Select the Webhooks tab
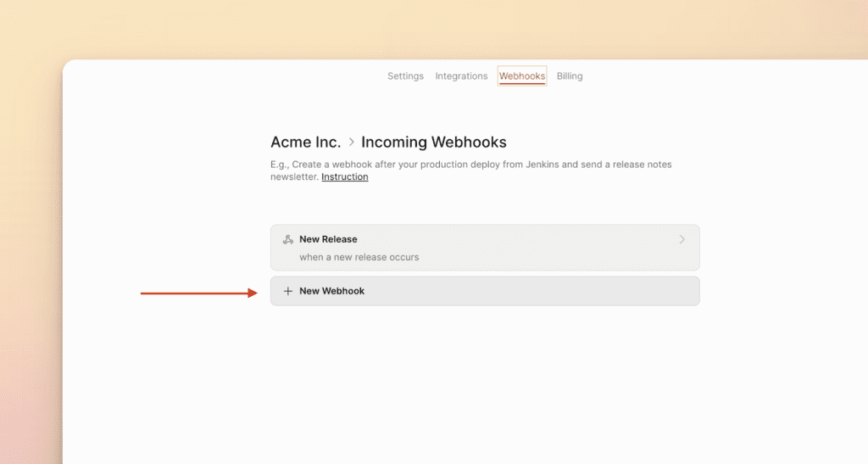 point(522,76)
